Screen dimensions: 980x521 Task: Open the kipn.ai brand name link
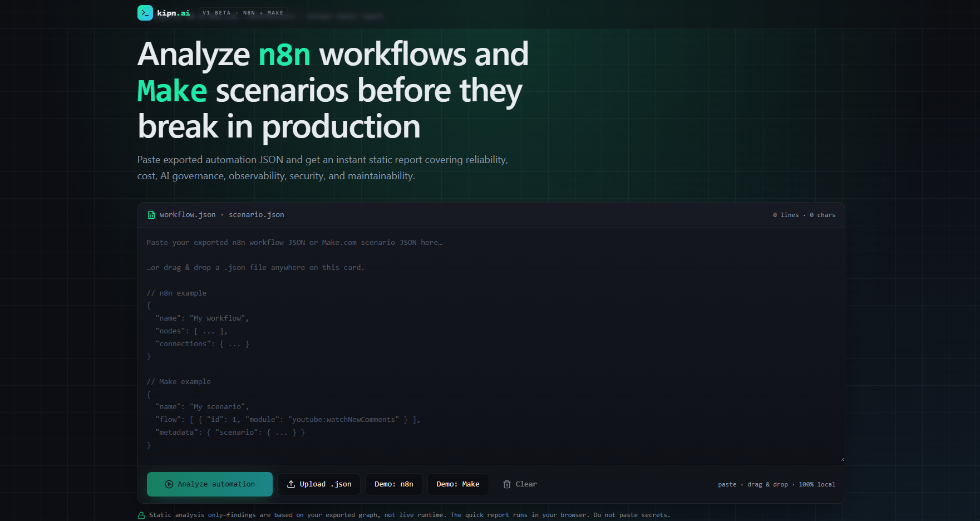pos(173,13)
